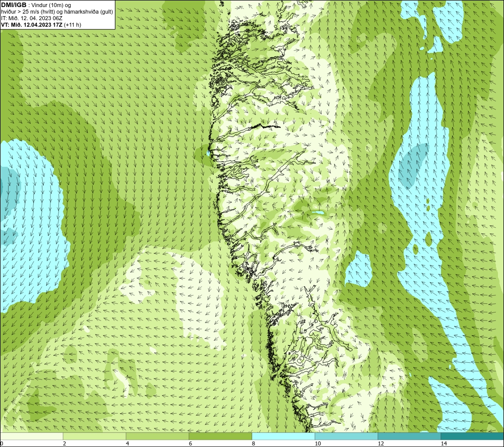Click the 'IT: Mið. 12. 04. 2023 06Z' line

tap(31, 18)
